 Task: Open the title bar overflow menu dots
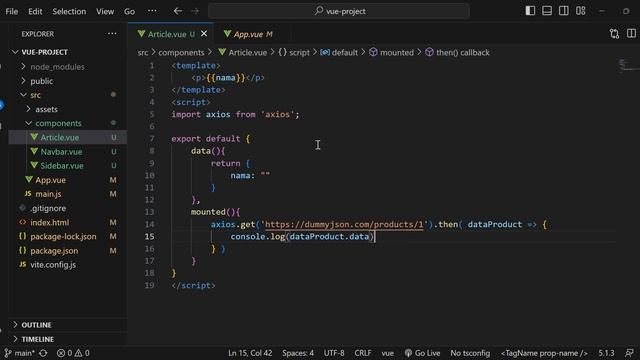point(152,11)
